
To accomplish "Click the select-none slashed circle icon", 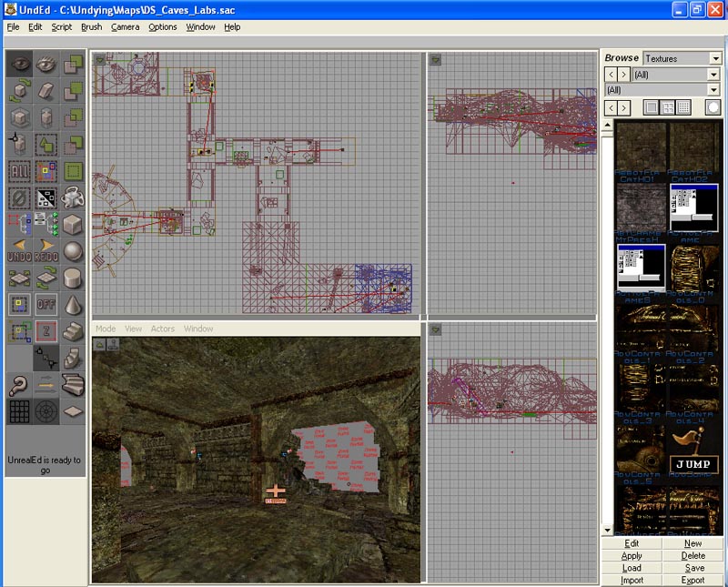I will [x=19, y=197].
